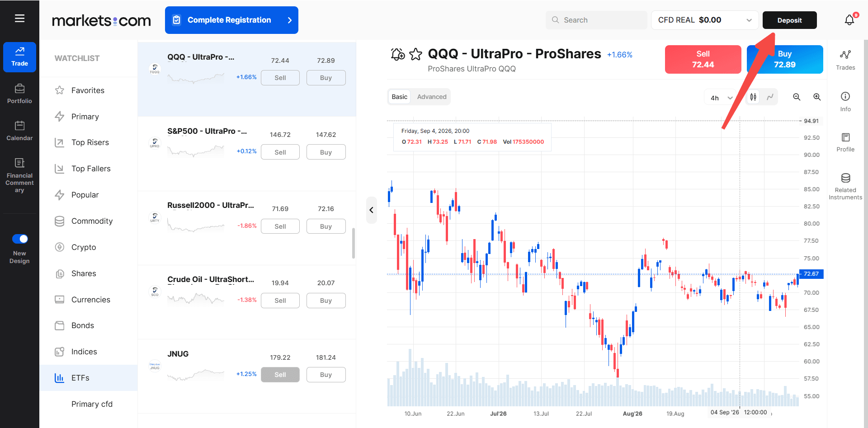
Task: Click the markets.com logo
Action: click(101, 20)
